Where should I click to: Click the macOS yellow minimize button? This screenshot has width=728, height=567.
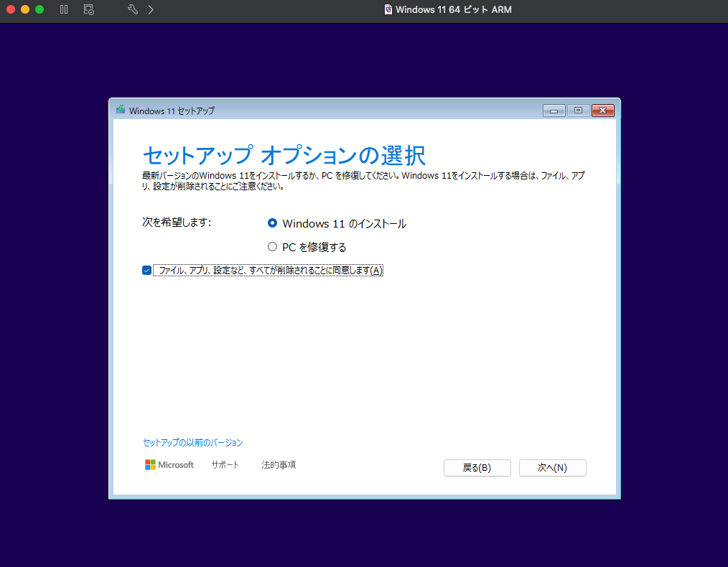(25, 10)
